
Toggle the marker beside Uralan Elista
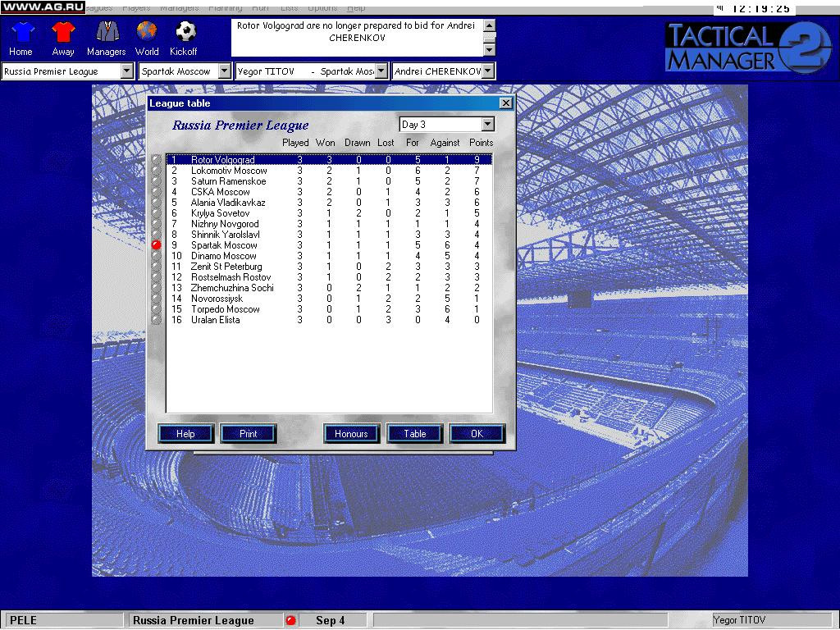(x=157, y=320)
